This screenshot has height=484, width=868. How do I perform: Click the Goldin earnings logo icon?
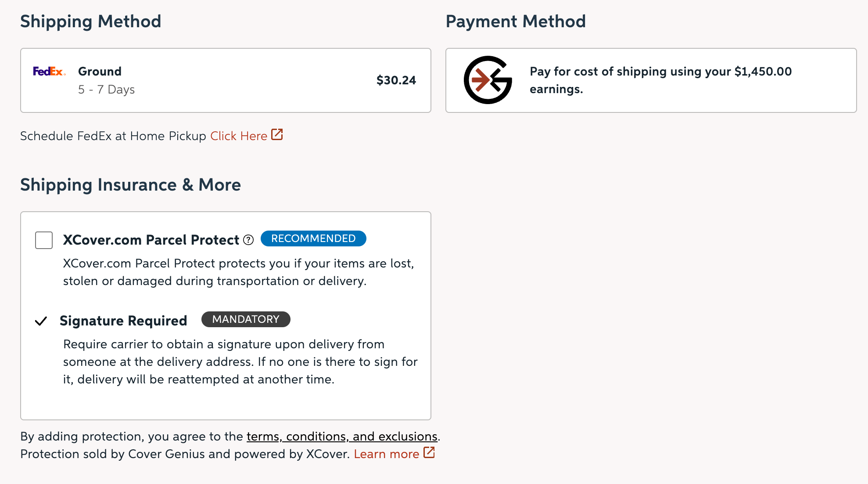[x=488, y=80]
